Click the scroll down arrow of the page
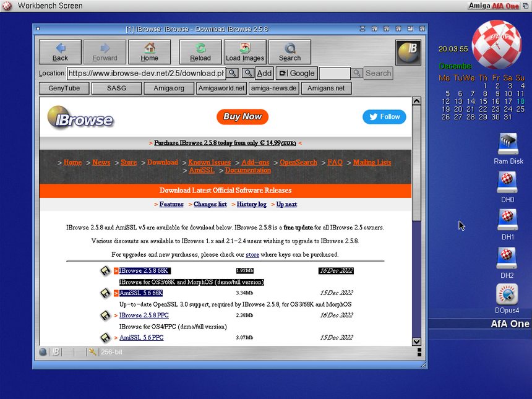Viewport: 532px width, 399px height. coord(416,341)
